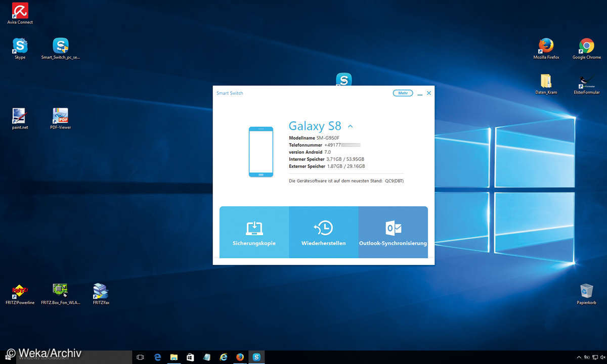607x364 pixels.
Task: Select the Google Chrome desktop icon
Action: pos(587,49)
